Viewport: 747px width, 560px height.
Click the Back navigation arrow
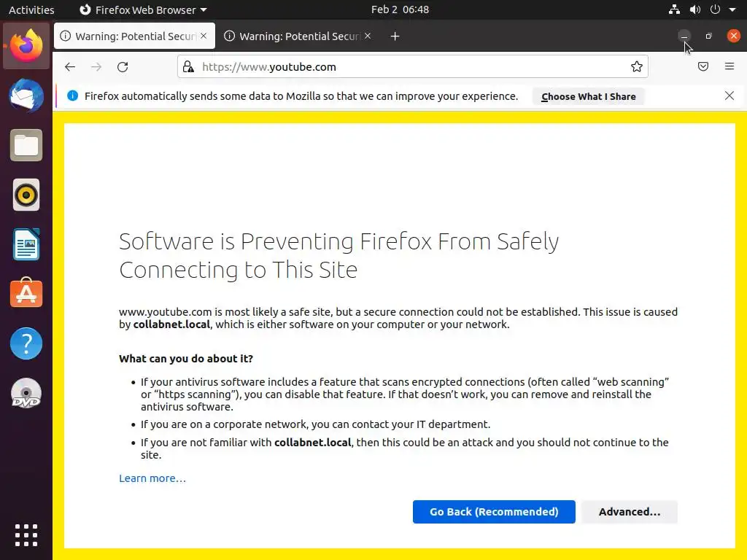(x=70, y=67)
